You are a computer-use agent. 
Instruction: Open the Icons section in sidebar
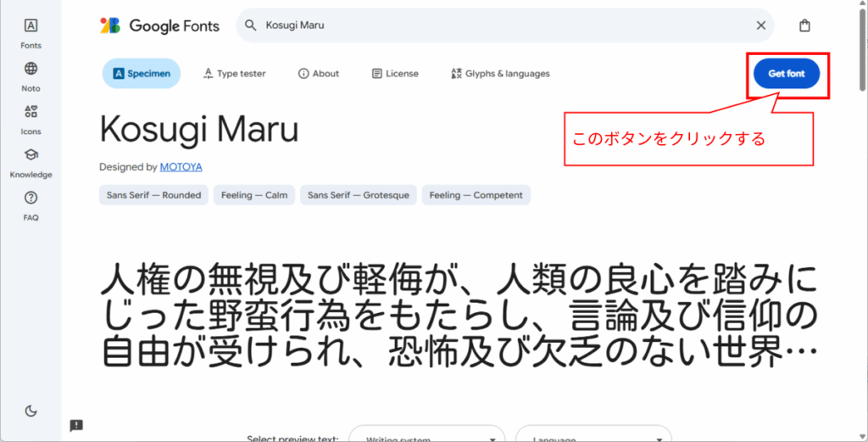point(31,112)
